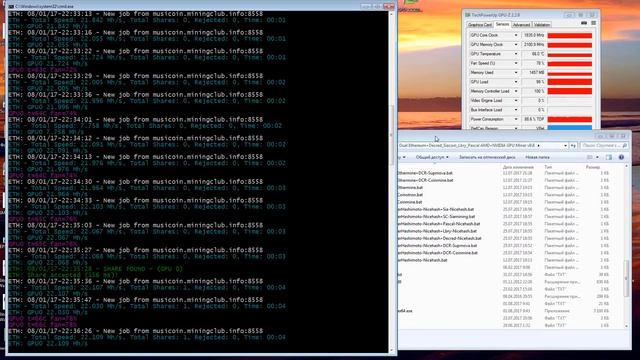Click GPU Core Clock red graph bar
This screenshot has height=360, width=640.
(x=570, y=36)
